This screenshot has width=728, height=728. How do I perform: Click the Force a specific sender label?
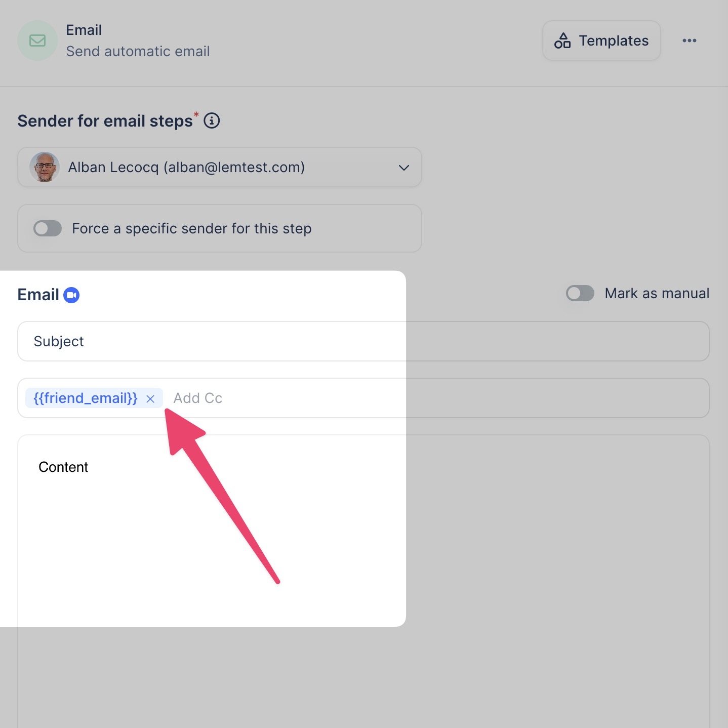click(191, 228)
